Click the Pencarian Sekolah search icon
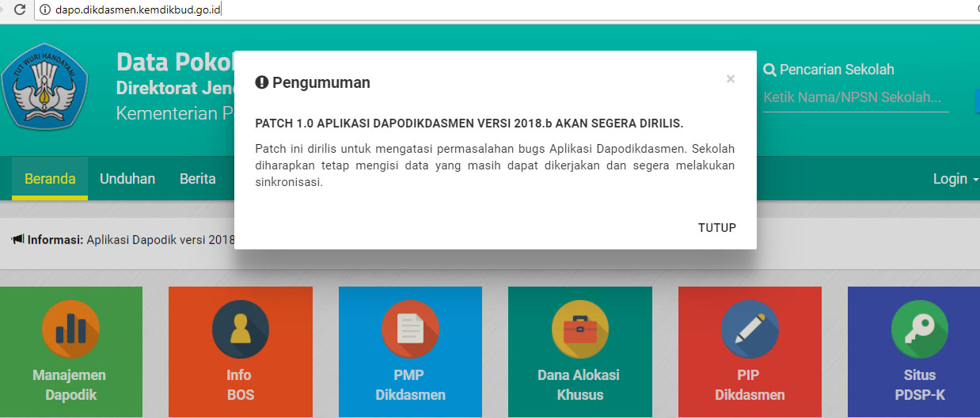Image resolution: width=980 pixels, height=418 pixels. point(769,70)
